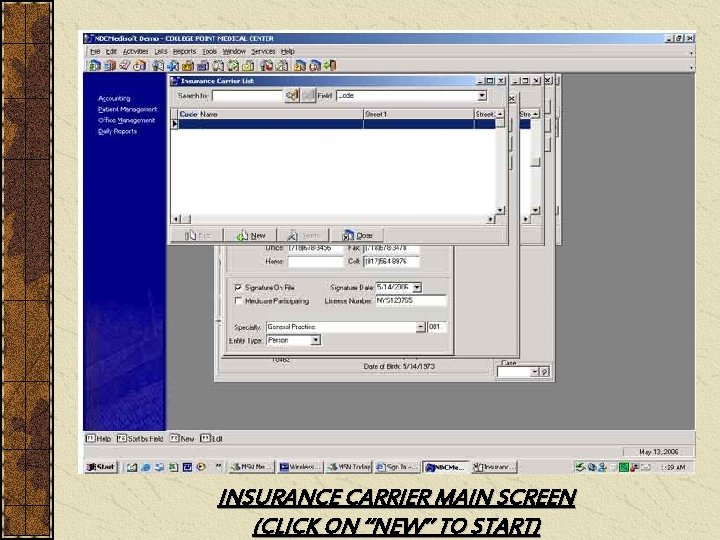Click the greyed icon left of Field label

[308, 96]
